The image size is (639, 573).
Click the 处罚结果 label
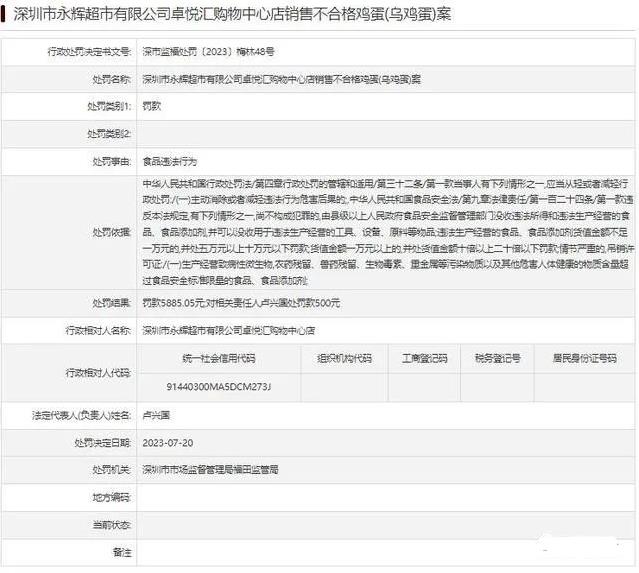tap(111, 303)
